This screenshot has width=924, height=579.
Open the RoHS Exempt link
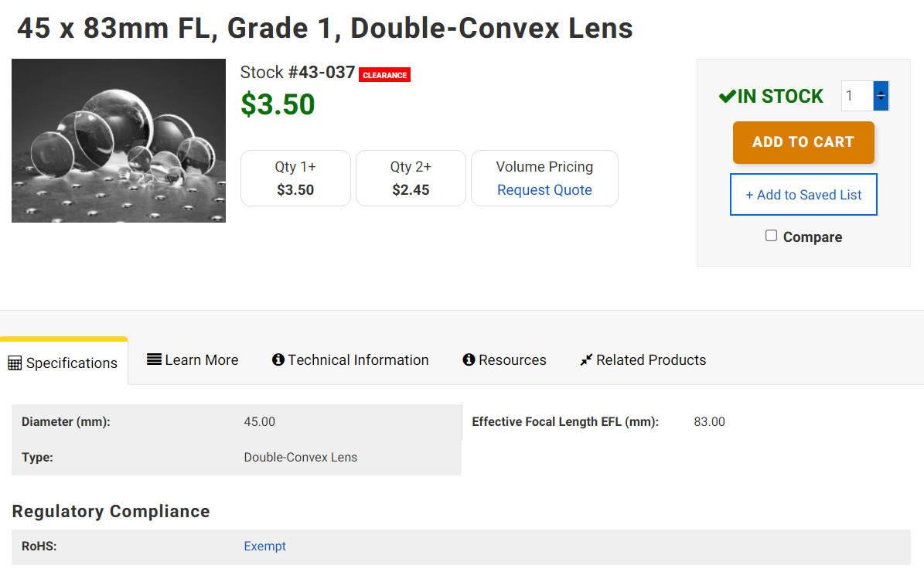[x=264, y=547]
